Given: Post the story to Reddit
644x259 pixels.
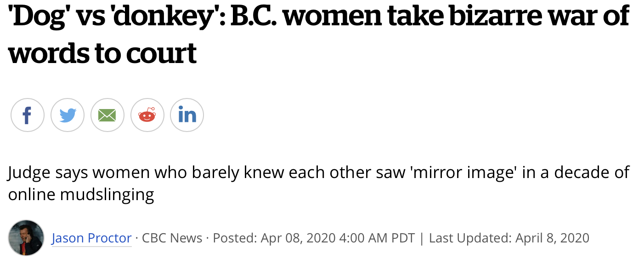Looking at the screenshot, I should [147, 115].
